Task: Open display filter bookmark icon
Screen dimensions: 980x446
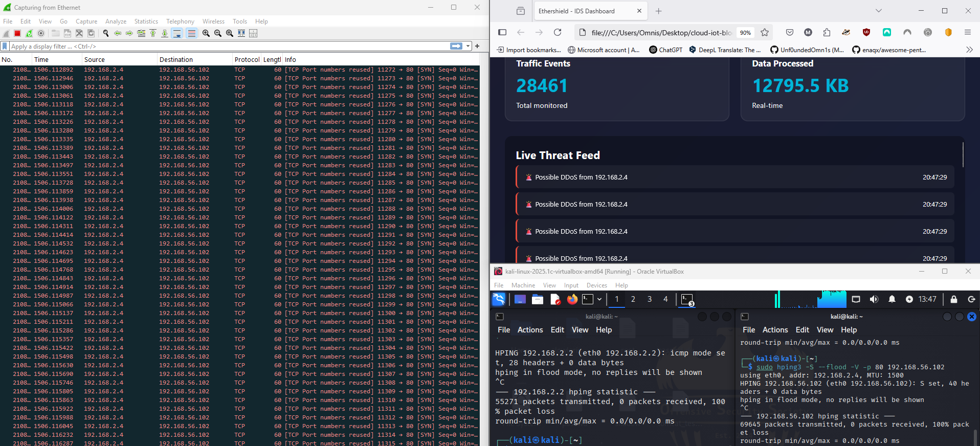Action: (x=5, y=46)
